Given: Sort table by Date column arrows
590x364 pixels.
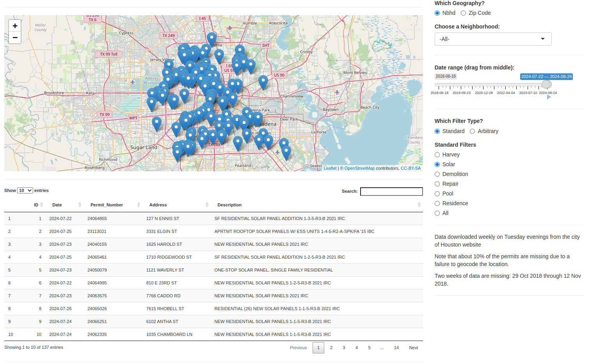Looking at the screenshot, I should click(80, 205).
